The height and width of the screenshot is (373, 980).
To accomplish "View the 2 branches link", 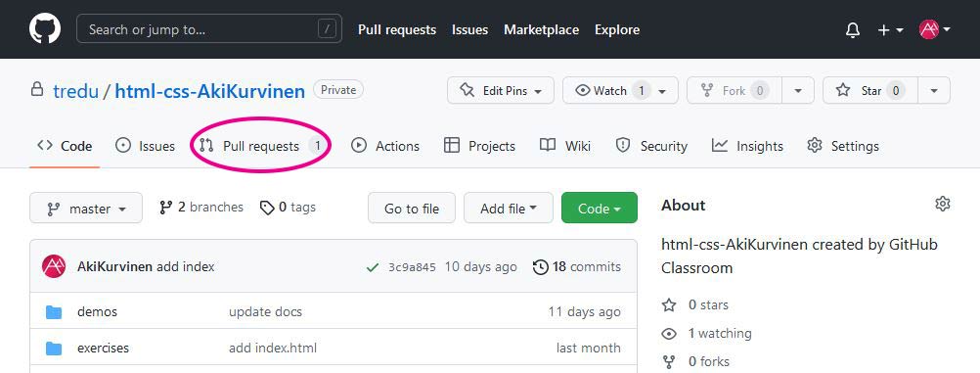I will (x=201, y=208).
